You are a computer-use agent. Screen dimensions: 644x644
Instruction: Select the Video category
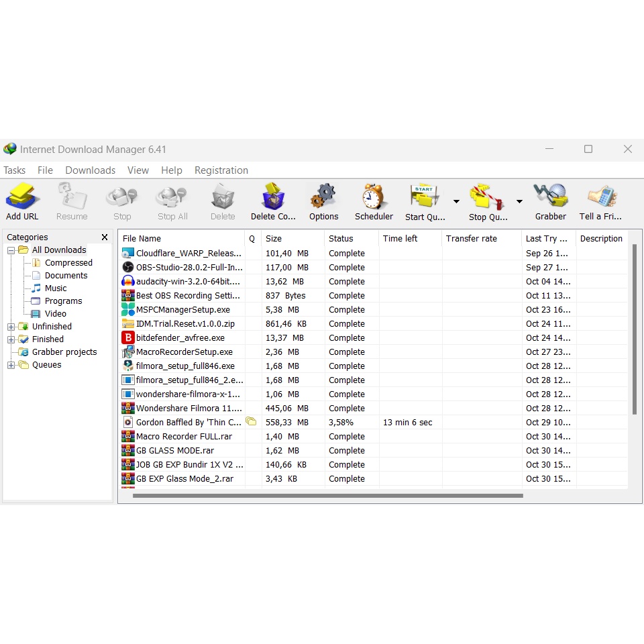tap(56, 313)
